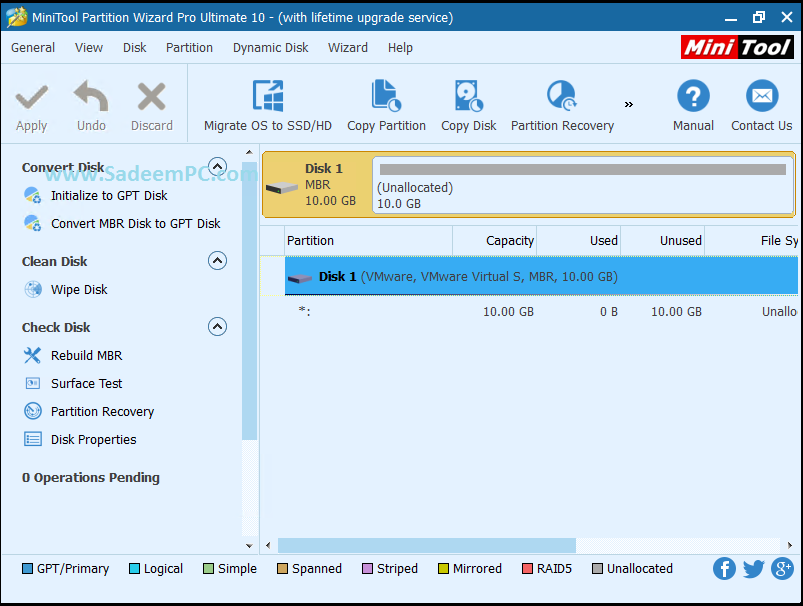Image resolution: width=803 pixels, height=606 pixels.
Task: Click the Unused column header
Action: tap(663, 241)
